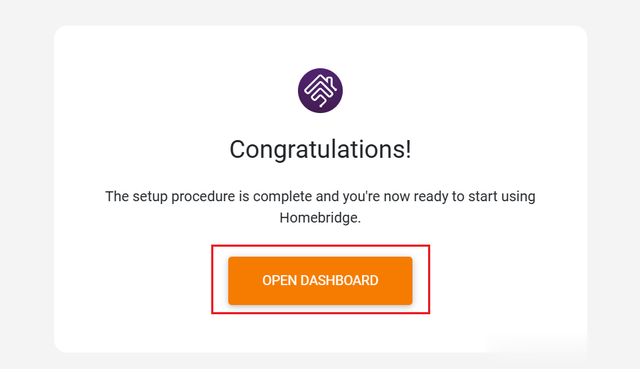Click empty card space above the Homebridge logo
The width and height of the screenshot is (640, 369).
[320, 46]
